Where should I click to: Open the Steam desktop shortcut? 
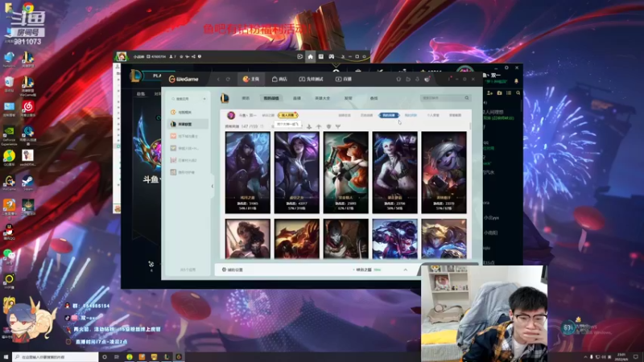click(28, 183)
